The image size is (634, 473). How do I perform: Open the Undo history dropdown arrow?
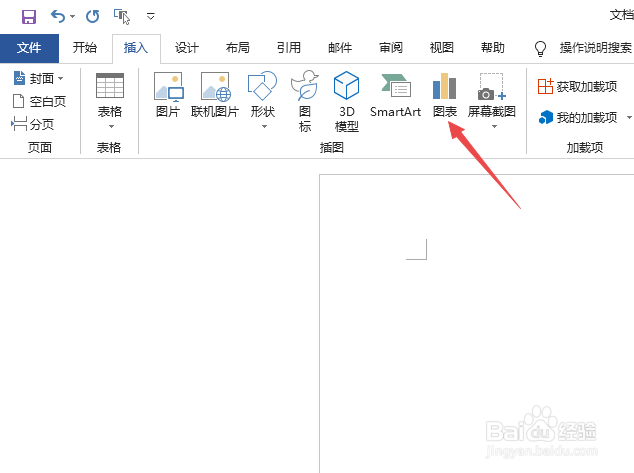point(72,17)
